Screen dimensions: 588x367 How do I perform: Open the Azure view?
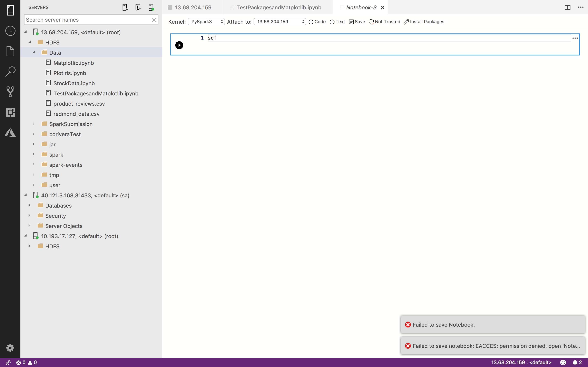(10, 133)
